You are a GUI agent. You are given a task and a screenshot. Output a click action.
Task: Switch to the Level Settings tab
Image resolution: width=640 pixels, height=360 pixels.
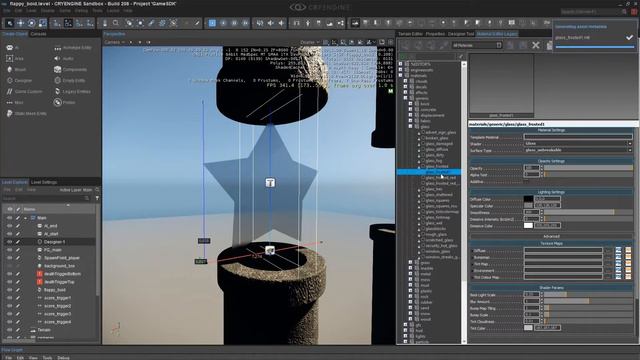click(x=44, y=182)
